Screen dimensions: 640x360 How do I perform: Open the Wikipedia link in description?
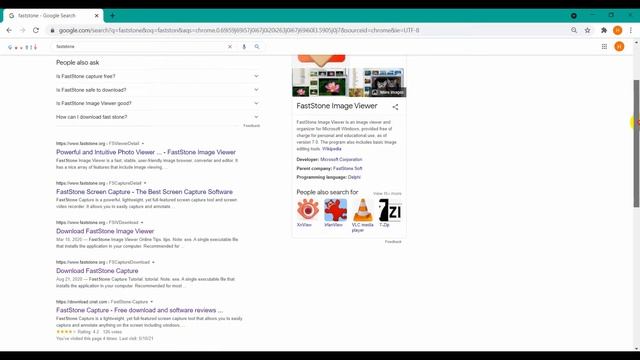tap(331, 149)
